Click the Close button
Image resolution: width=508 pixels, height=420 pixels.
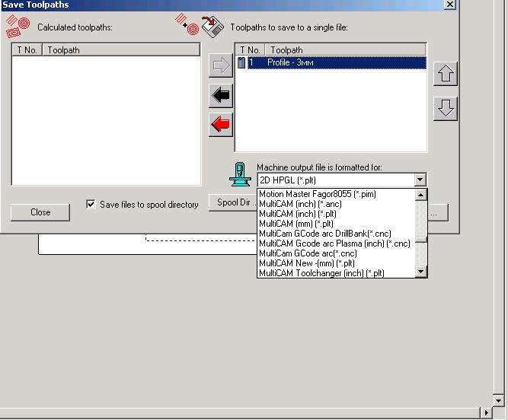tap(40, 212)
